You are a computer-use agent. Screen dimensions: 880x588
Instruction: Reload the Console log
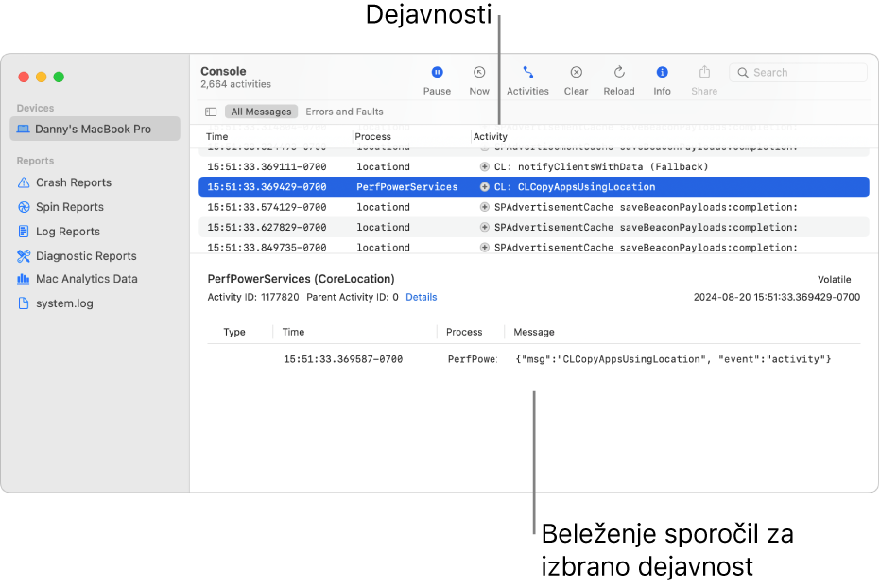619,80
